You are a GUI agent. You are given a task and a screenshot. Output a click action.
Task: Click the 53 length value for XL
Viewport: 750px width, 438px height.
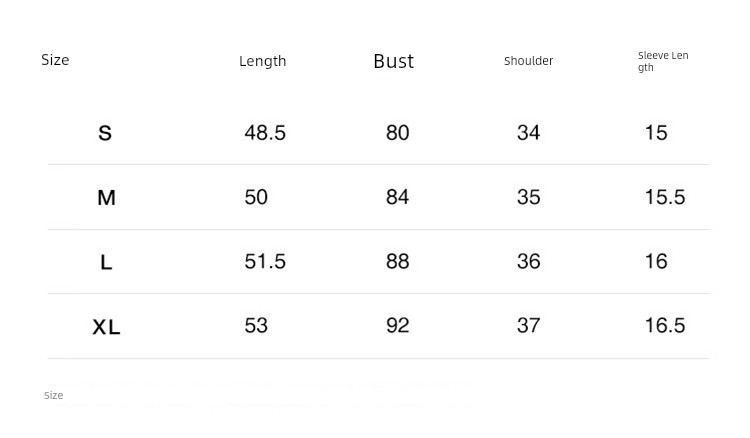pyautogui.click(x=256, y=326)
